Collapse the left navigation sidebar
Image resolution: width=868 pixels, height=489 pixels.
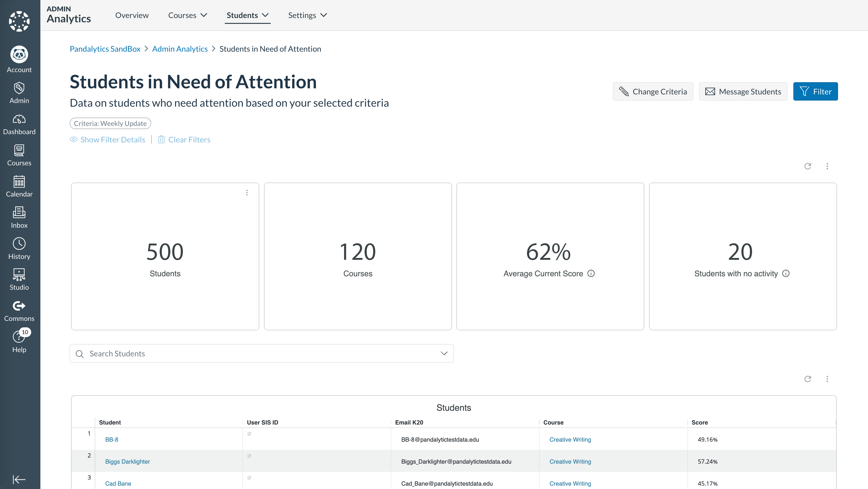tap(19, 479)
